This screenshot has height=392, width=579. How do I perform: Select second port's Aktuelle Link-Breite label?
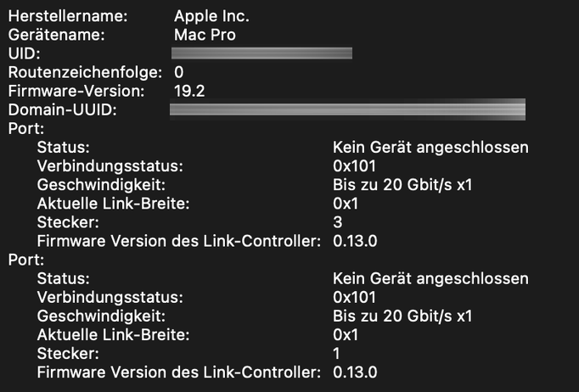point(114,335)
